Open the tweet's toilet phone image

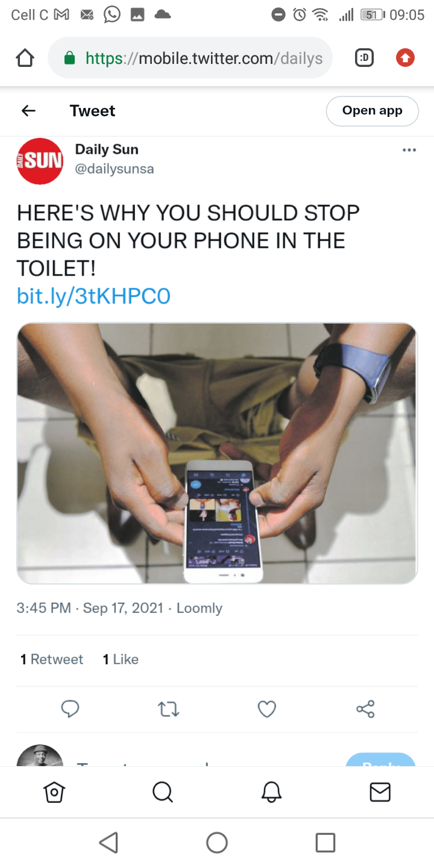[x=217, y=454]
